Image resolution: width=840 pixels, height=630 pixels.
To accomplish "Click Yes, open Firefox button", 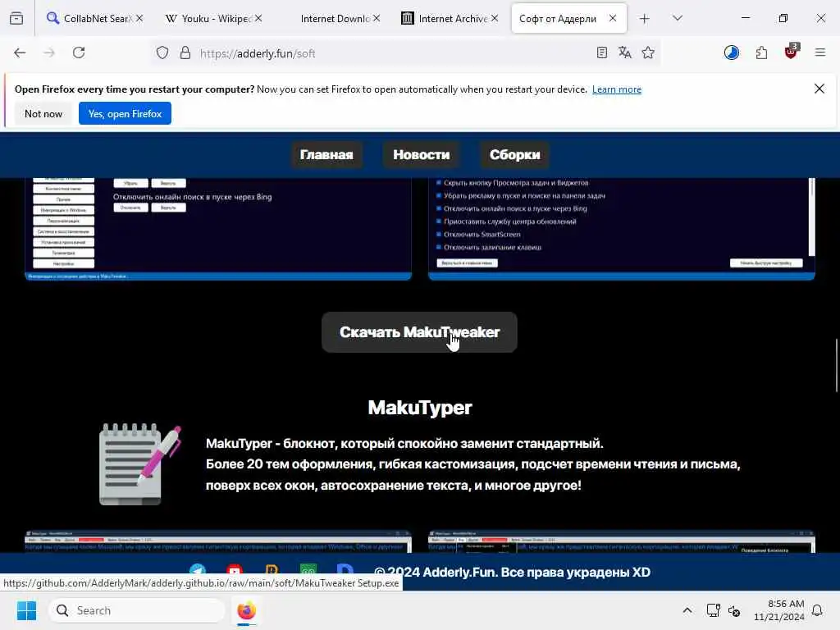I will pyautogui.click(x=125, y=113).
